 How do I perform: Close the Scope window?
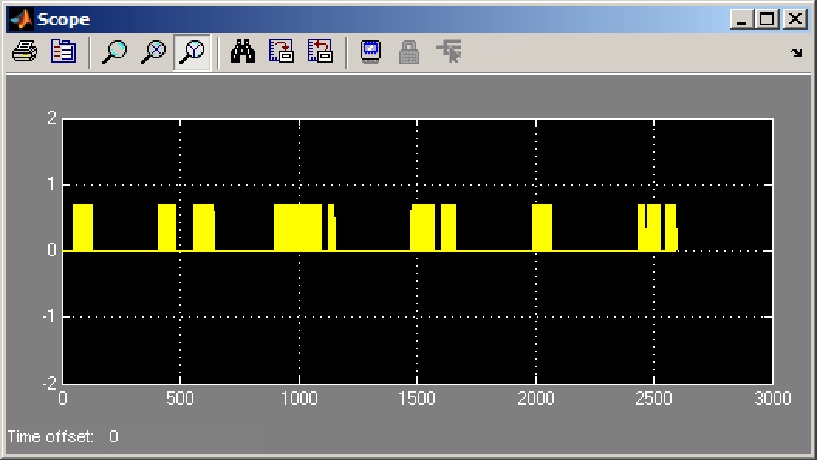795,20
